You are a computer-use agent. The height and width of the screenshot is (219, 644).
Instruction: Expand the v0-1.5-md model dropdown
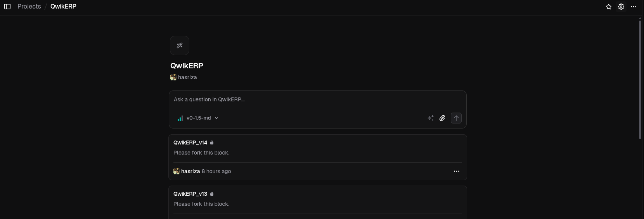point(198,118)
